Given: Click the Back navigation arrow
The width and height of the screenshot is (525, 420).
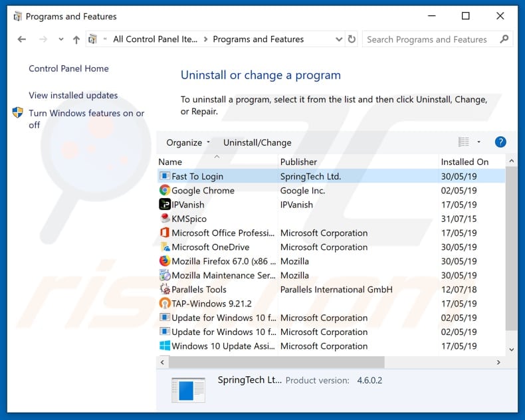Looking at the screenshot, I should point(22,39).
